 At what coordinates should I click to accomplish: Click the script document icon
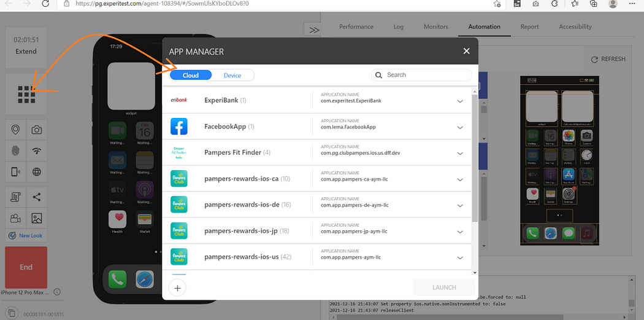(15, 197)
